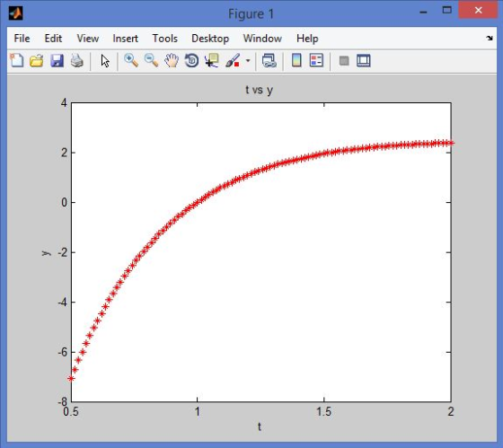The image size is (503, 448).
Task: Print the figure using the printer icon
Action: coord(77,60)
